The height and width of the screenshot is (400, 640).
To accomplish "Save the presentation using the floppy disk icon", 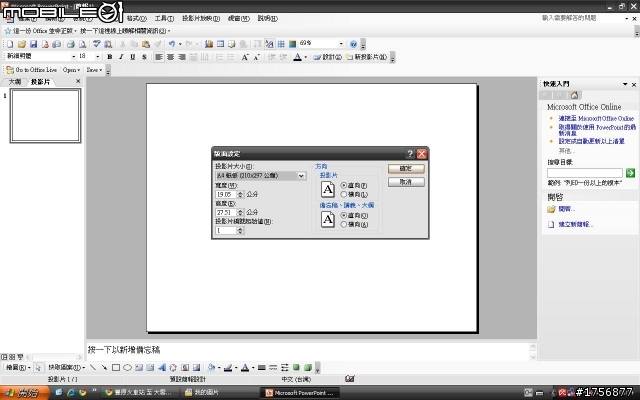I will [x=33, y=44].
